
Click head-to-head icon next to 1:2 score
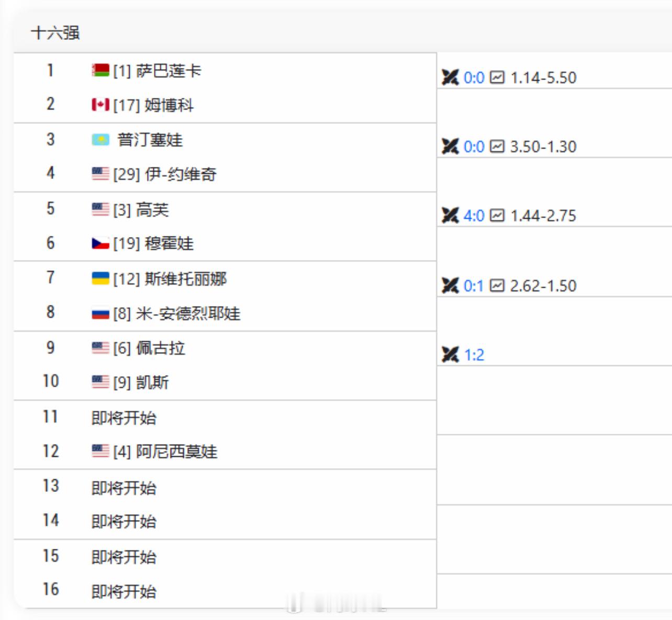450,355
